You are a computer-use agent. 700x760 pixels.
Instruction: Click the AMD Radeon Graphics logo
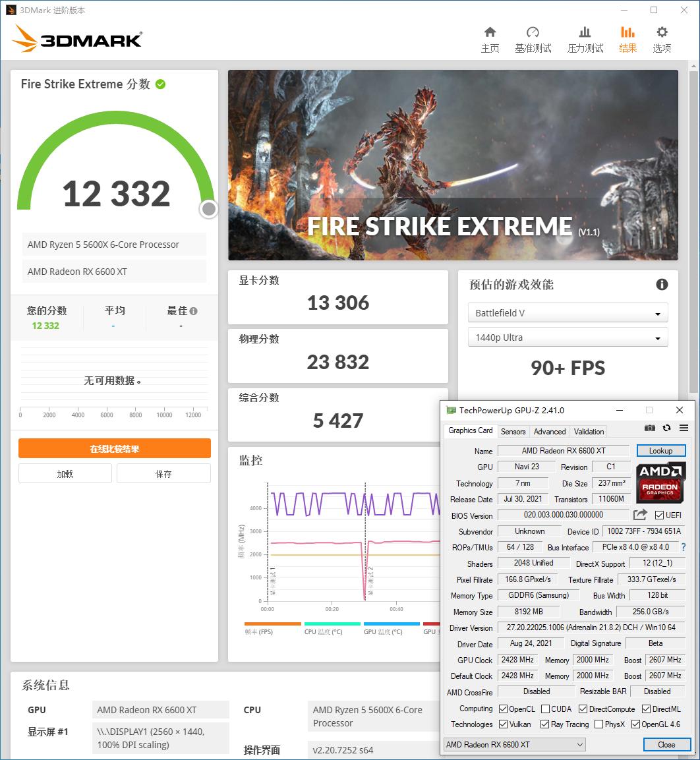[660, 482]
